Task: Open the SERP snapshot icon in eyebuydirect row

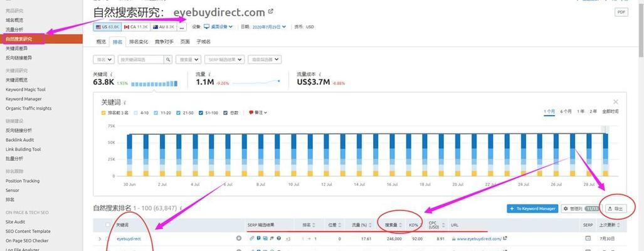Action: pos(588,238)
